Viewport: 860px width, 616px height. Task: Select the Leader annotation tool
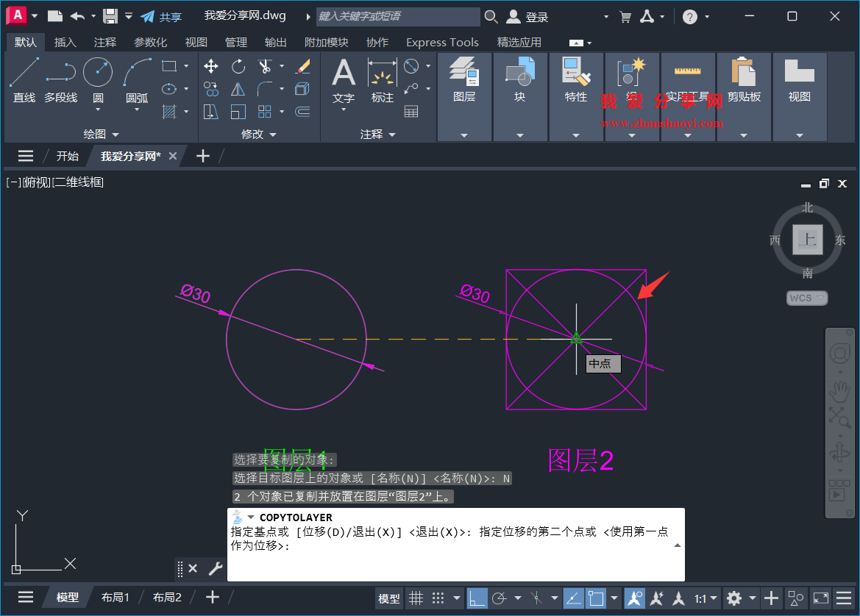[411, 89]
